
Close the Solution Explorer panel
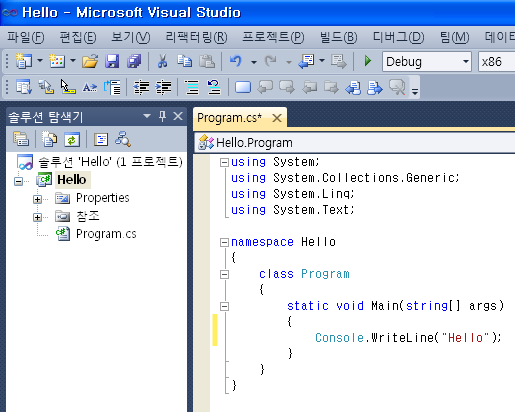[178, 116]
